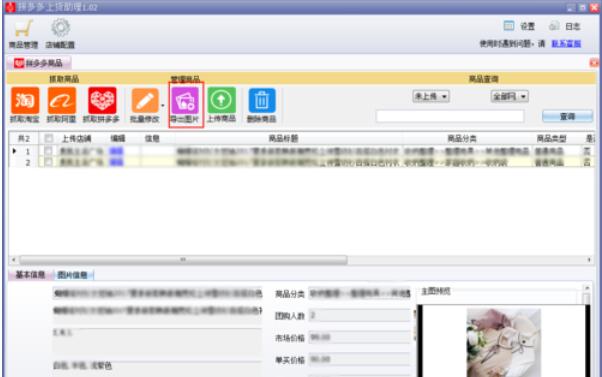The width and height of the screenshot is (602, 377).
Task: Click the 商品类型 column header
Action: [551, 138]
